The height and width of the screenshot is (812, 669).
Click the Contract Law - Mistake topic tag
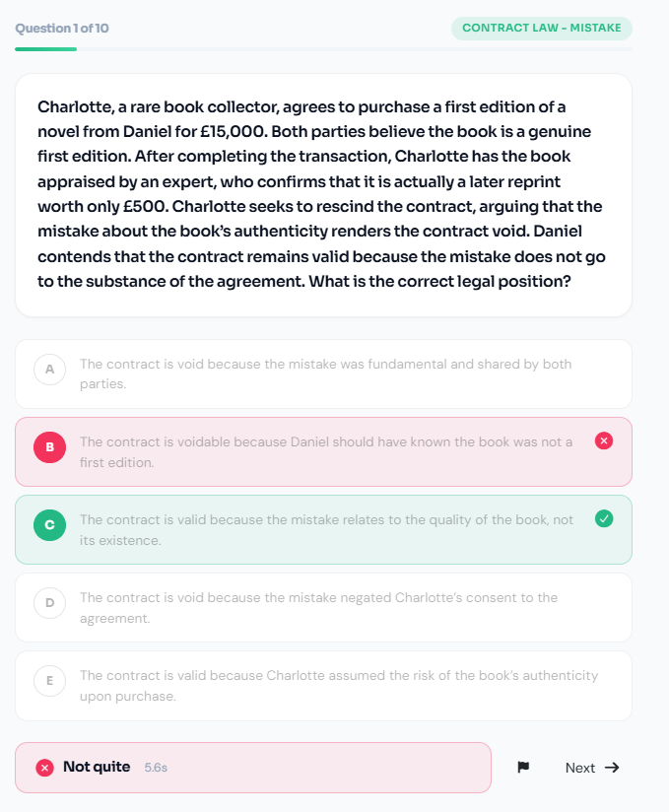[x=541, y=28]
